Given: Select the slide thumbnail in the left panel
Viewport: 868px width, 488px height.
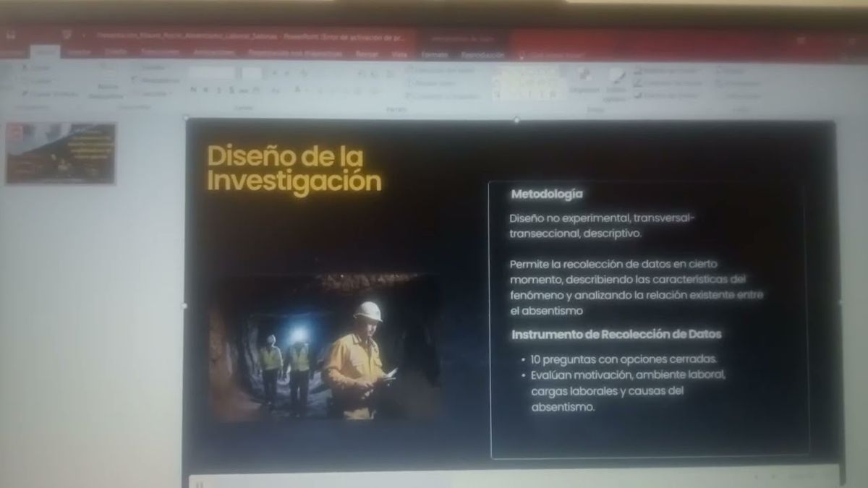Looking at the screenshot, I should [61, 153].
